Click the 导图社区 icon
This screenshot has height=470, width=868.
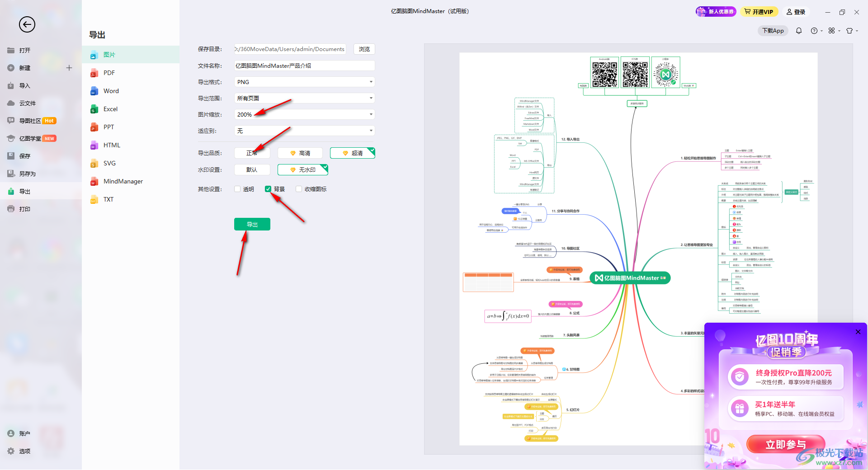11,121
